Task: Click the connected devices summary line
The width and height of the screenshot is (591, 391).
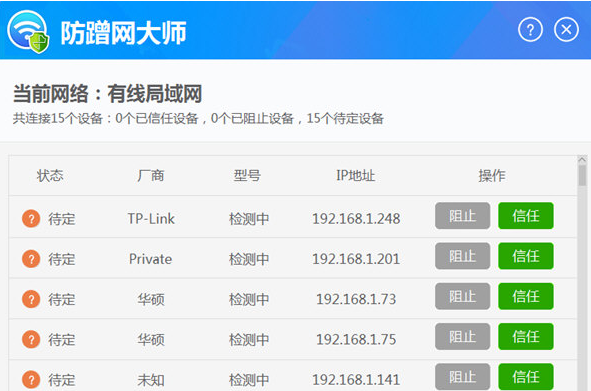Action: coord(198,118)
